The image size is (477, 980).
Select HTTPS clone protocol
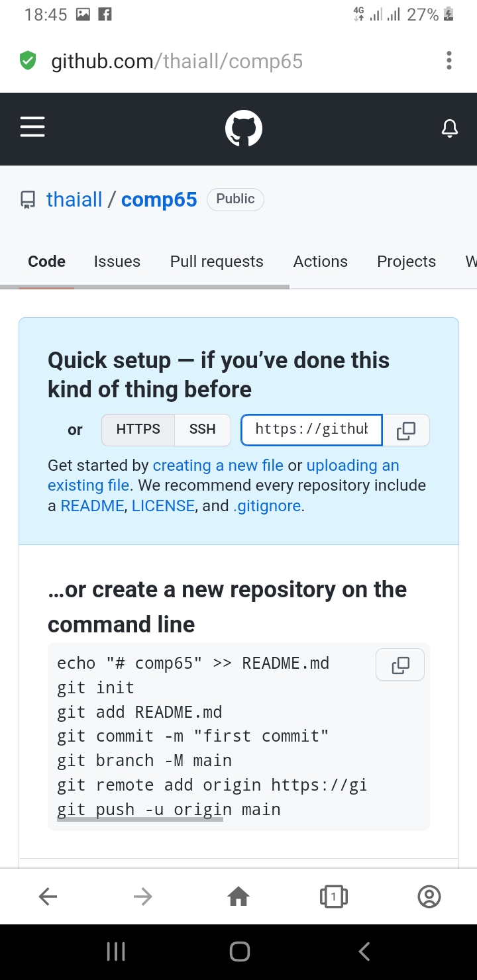[x=138, y=429]
